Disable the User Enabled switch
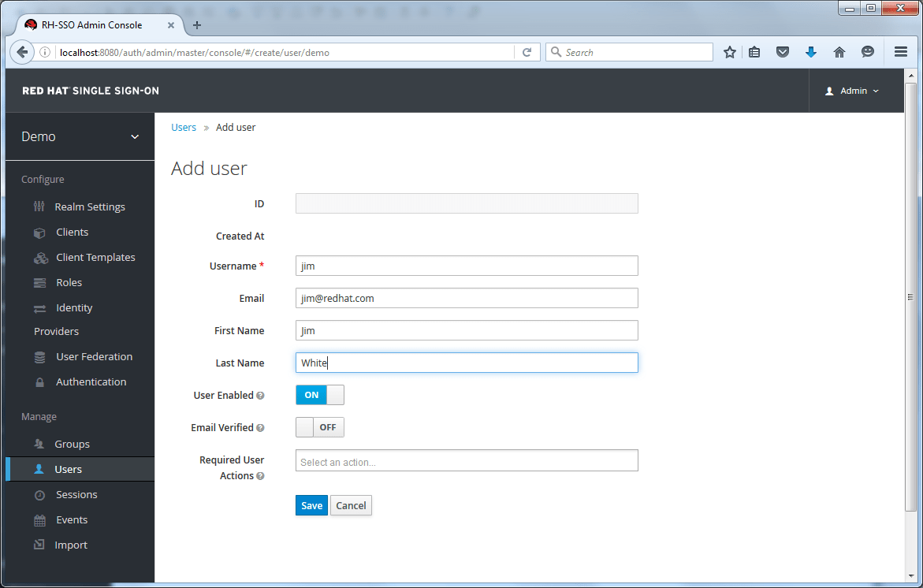The image size is (923, 588). [x=311, y=395]
